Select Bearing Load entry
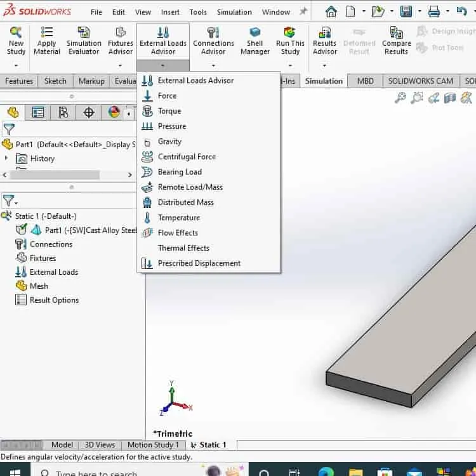Viewport: 476px width, 476px height. pyautogui.click(x=180, y=172)
